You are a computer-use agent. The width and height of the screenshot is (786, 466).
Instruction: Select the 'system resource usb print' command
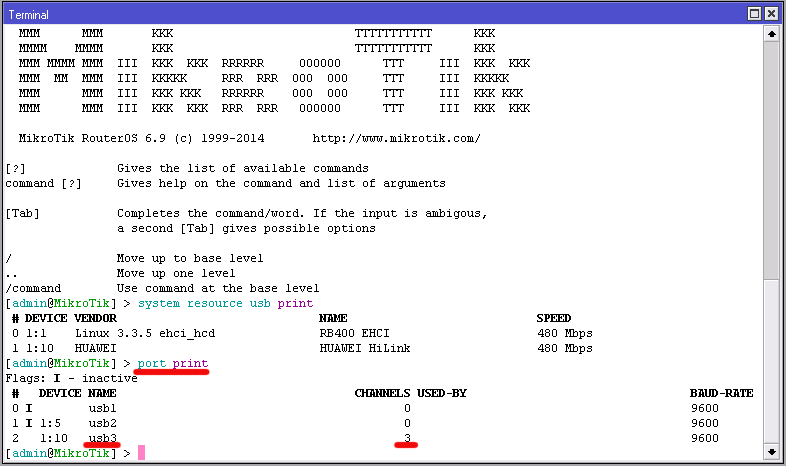[226, 303]
